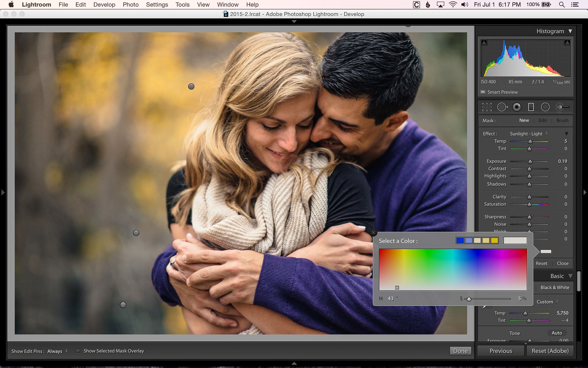
Task: Select the Graduated Filter tool
Action: 531,107
